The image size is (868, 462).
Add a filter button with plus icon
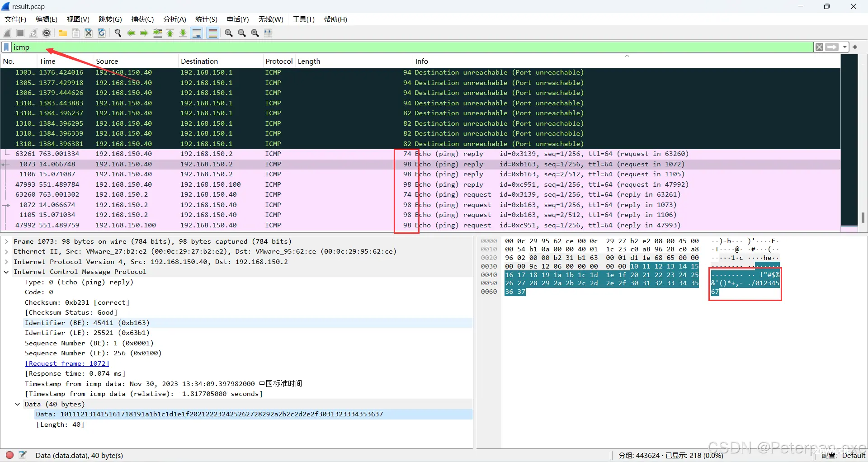855,47
